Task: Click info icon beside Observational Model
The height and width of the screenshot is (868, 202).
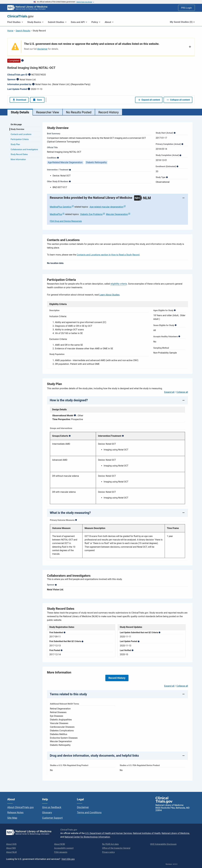Action: point(75,415)
